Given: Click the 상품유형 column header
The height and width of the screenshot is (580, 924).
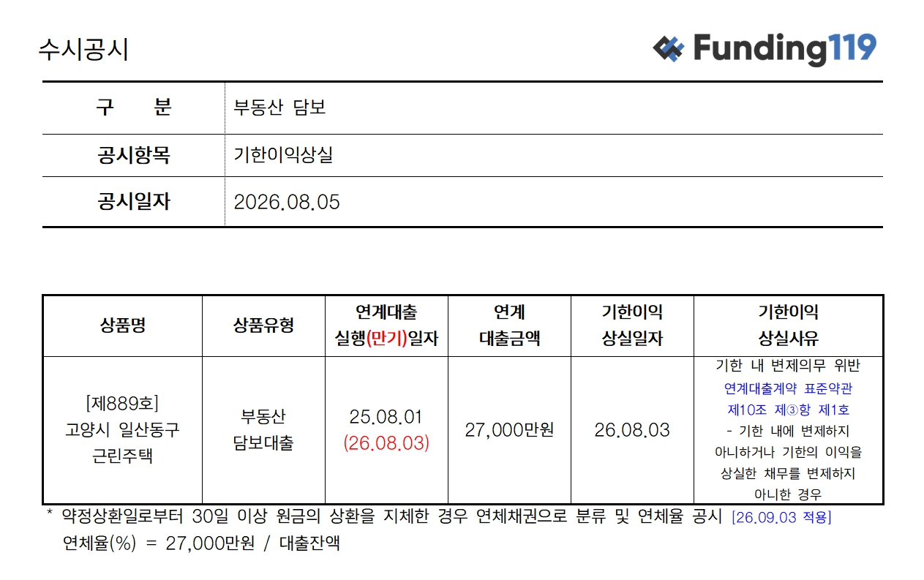Looking at the screenshot, I should click(263, 325).
